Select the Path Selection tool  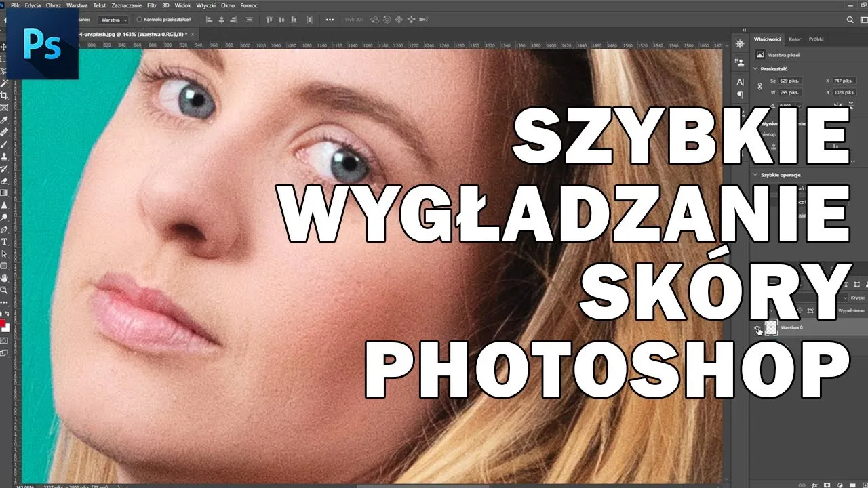pos(4,254)
